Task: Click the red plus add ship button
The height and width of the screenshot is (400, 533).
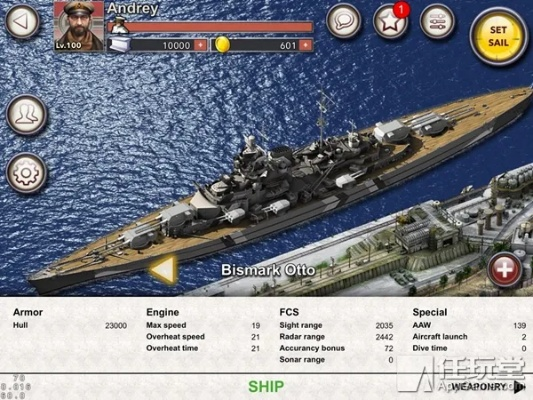Action: coord(504,269)
